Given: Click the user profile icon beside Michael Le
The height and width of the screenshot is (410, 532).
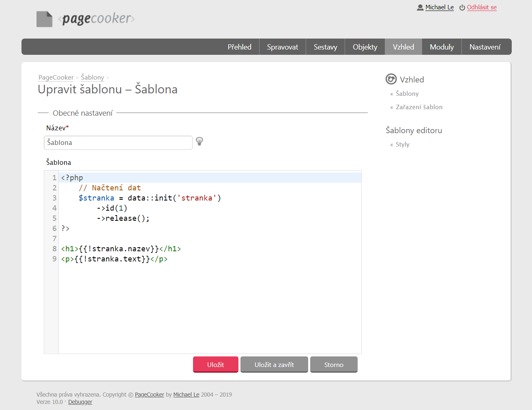Looking at the screenshot, I should pyautogui.click(x=420, y=7).
